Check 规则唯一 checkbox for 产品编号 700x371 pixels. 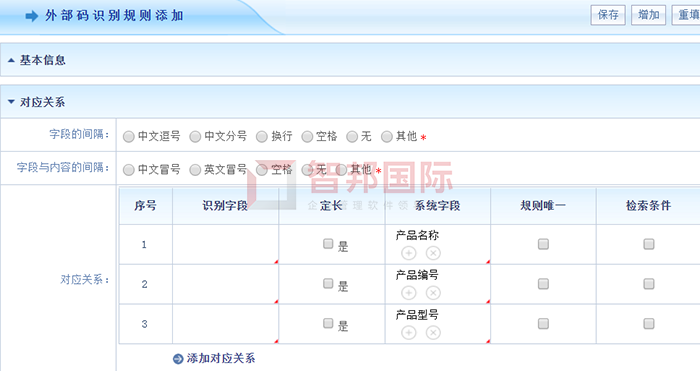543,283
